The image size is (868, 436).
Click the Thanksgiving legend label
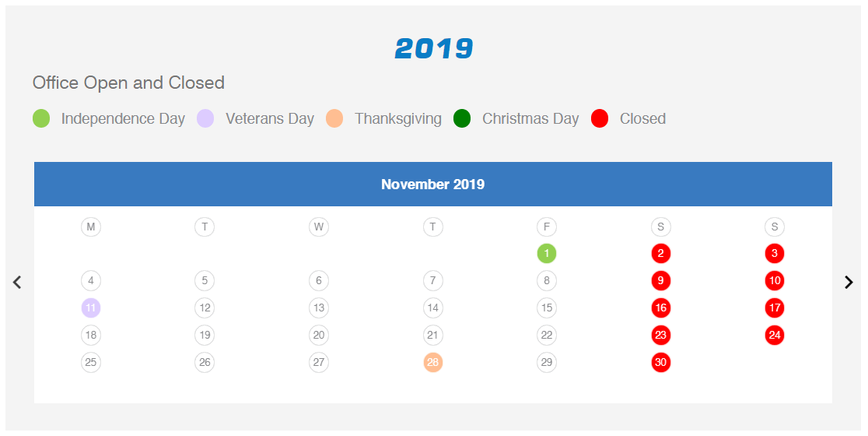tap(398, 118)
